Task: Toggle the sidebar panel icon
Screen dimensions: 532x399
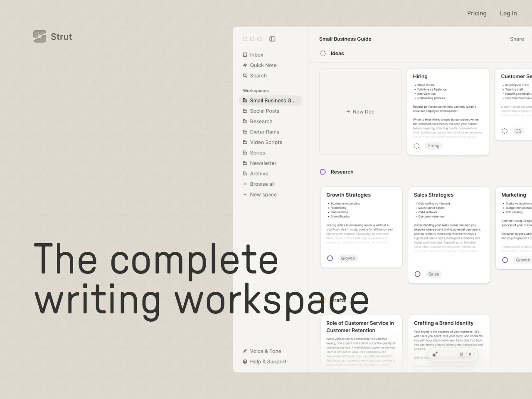Action: click(x=272, y=39)
